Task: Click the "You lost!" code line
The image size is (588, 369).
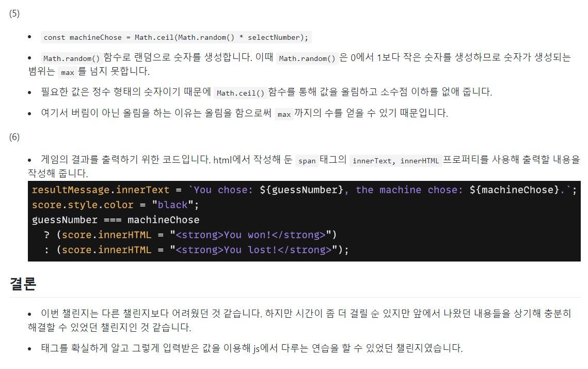Action: pyautogui.click(x=196, y=250)
